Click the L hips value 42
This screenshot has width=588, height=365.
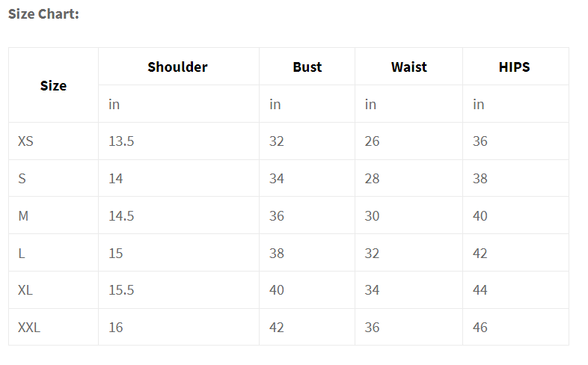(480, 253)
